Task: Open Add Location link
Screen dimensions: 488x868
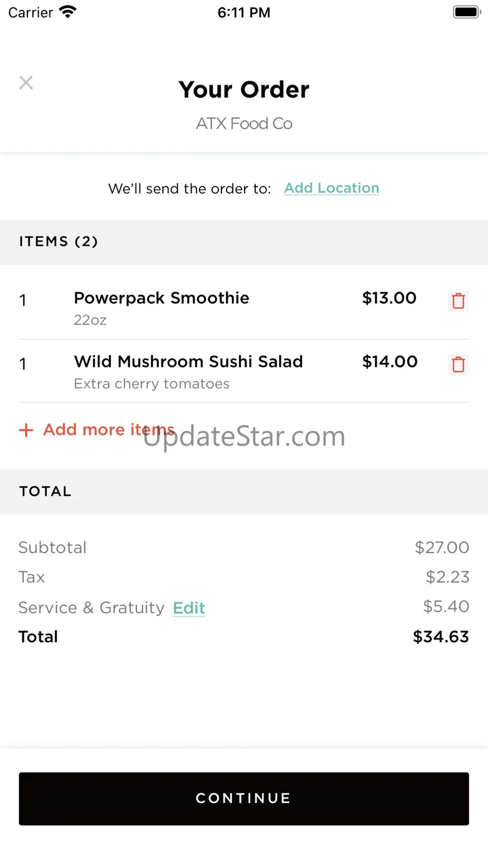Action: [331, 188]
